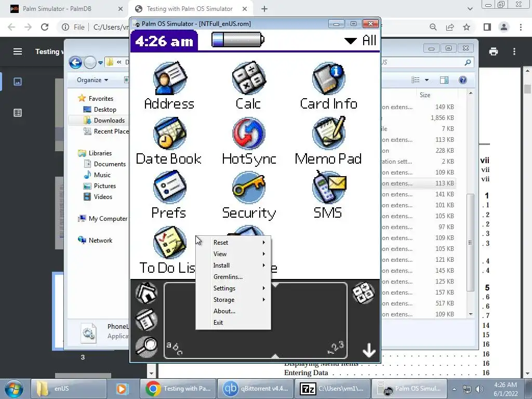Select Documents library

(x=110, y=164)
